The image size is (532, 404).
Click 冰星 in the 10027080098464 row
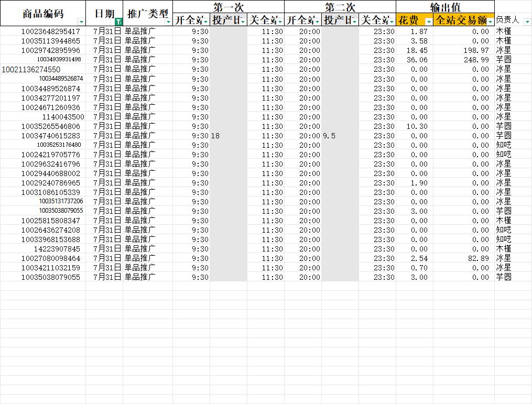coord(504,258)
